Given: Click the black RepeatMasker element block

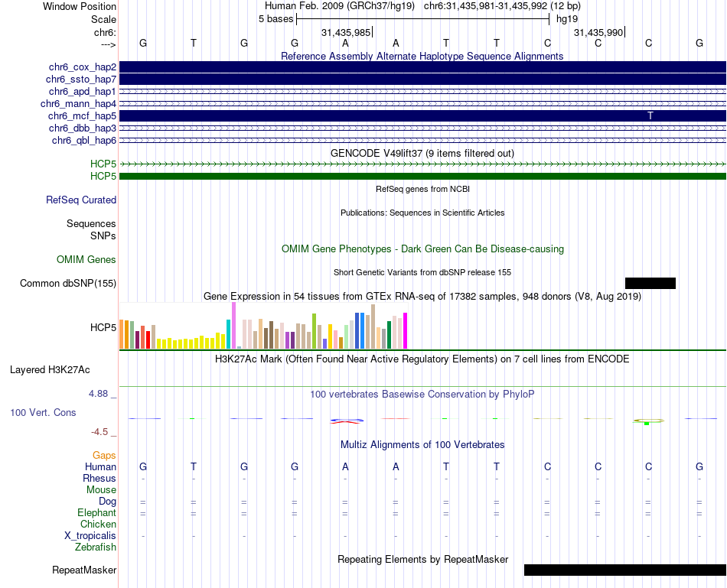Looking at the screenshot, I should tap(625, 570).
